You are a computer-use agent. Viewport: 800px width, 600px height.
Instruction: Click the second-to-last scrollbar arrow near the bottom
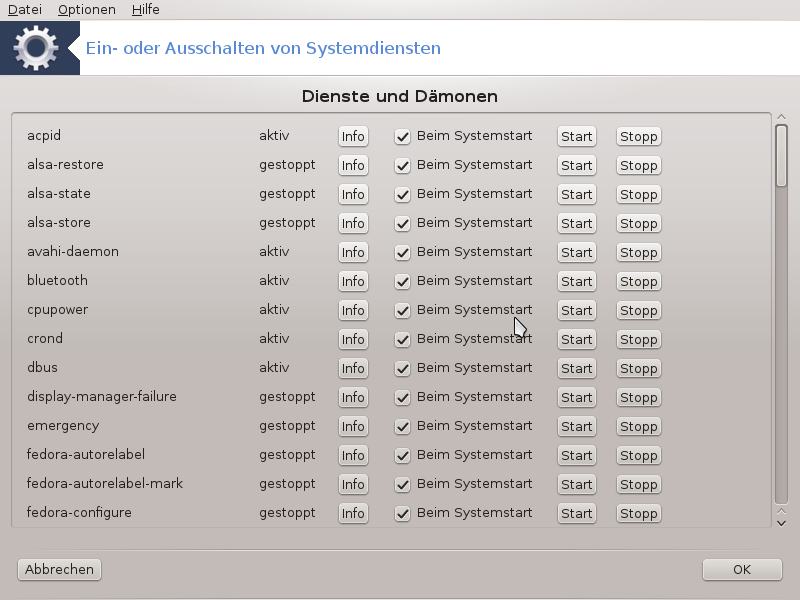coord(781,511)
